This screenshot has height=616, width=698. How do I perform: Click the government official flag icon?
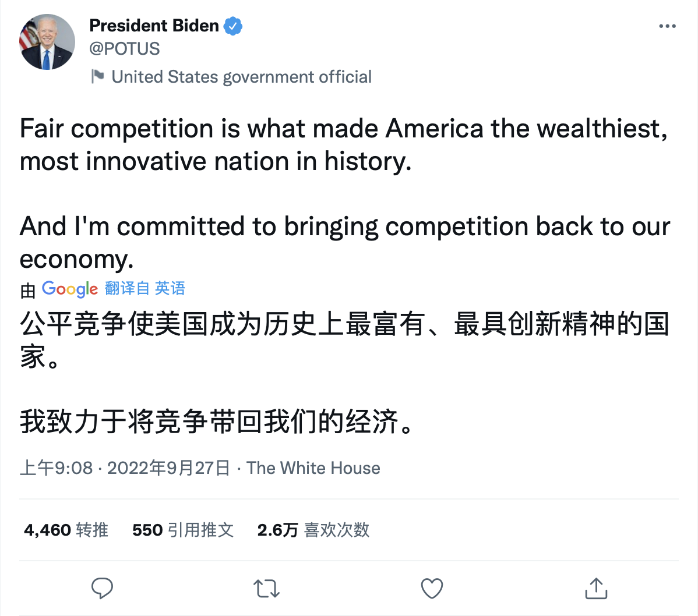point(97,76)
